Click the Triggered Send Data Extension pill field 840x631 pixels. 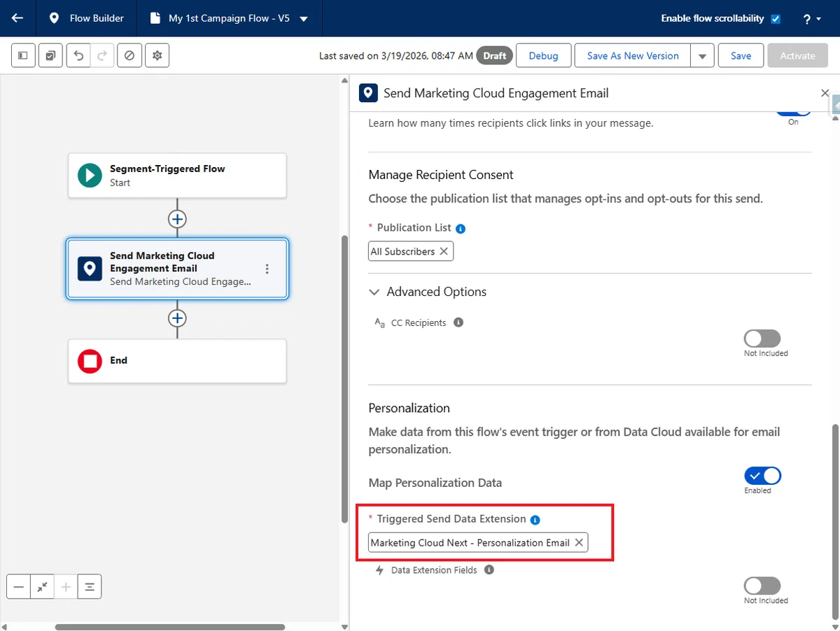[x=478, y=542]
